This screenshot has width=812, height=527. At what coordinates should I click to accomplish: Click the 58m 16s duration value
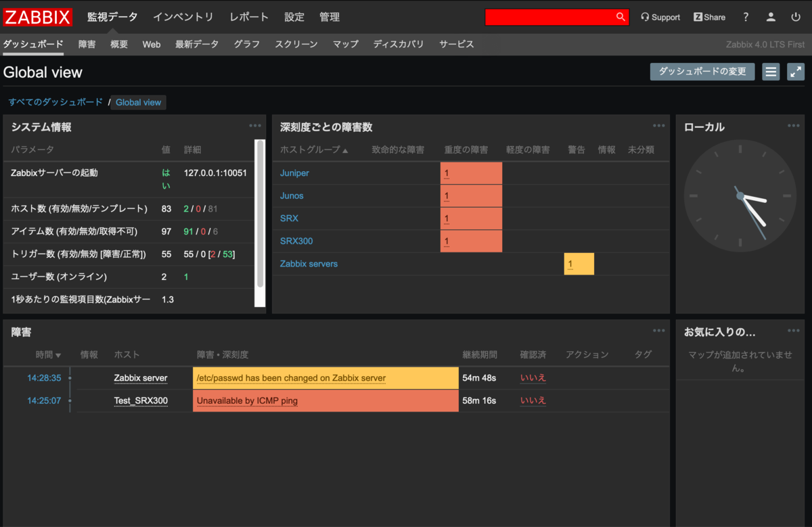tap(479, 400)
